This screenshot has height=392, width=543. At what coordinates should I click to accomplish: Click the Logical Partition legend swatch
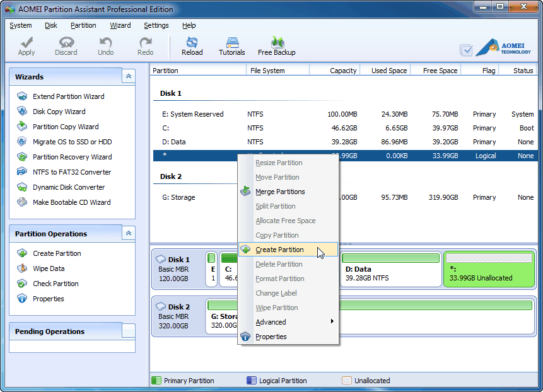pos(252,381)
